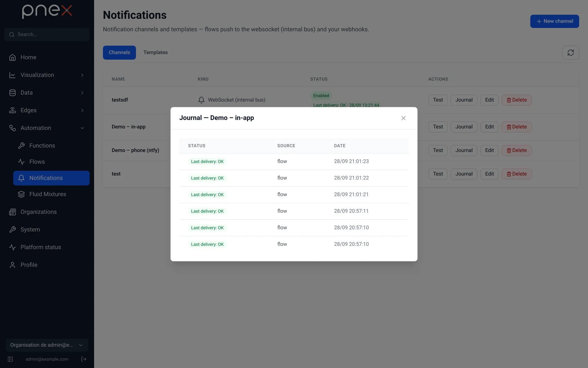Close the Journal dialog with X
Image resolution: width=588 pixels, height=368 pixels.
click(x=403, y=118)
